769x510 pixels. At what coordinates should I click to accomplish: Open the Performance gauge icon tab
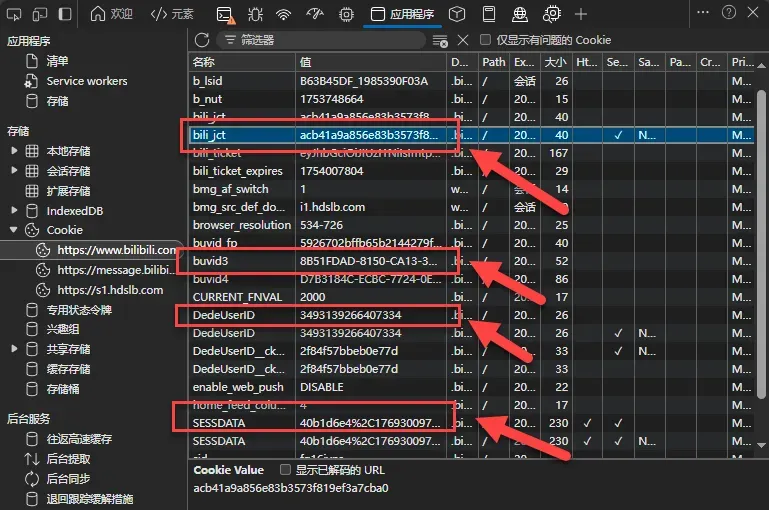314,14
